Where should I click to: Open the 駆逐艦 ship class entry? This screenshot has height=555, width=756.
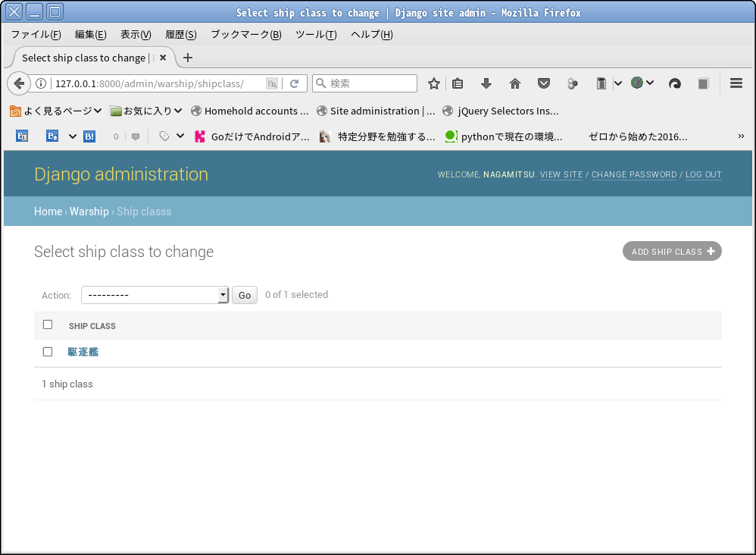pyautogui.click(x=83, y=352)
